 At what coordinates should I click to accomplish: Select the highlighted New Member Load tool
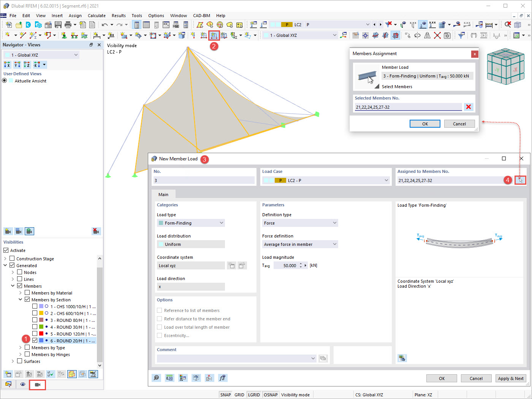[x=214, y=35]
